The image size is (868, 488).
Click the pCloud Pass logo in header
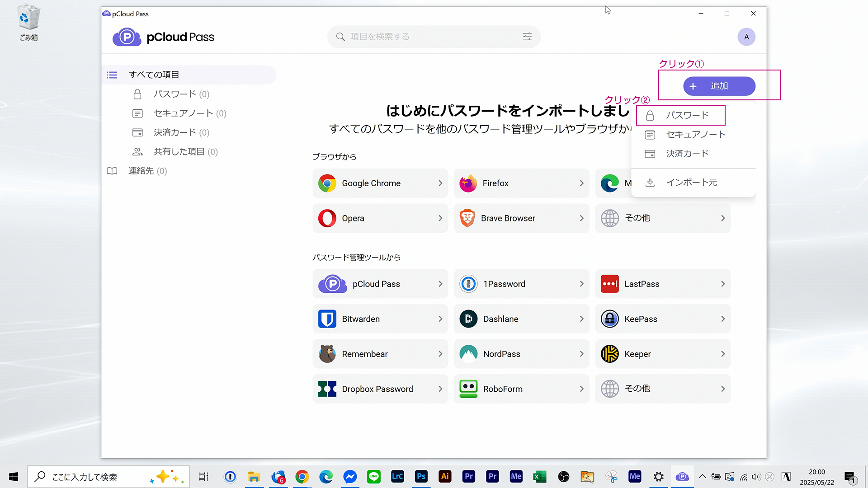[x=163, y=37]
